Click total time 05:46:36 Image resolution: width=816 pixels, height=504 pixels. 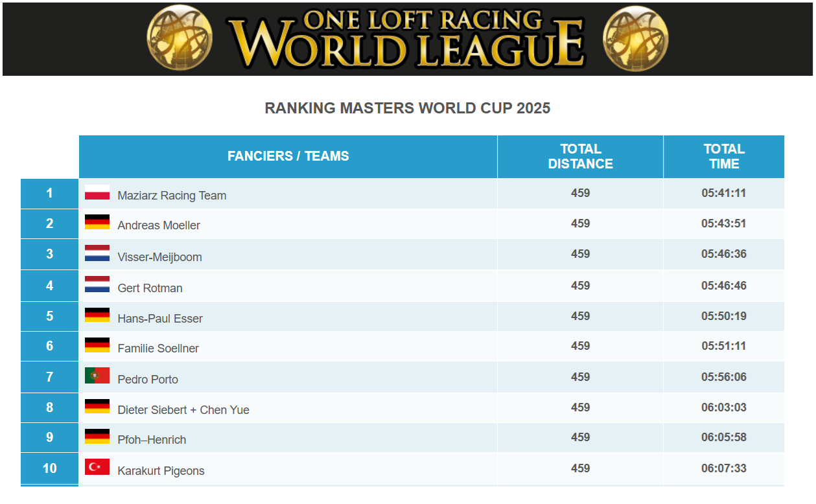pos(724,254)
